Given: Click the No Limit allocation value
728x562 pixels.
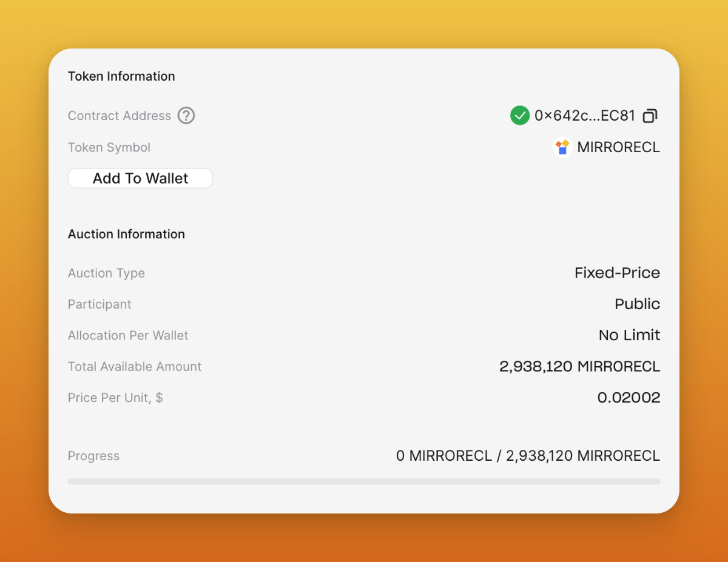Looking at the screenshot, I should 629,335.
